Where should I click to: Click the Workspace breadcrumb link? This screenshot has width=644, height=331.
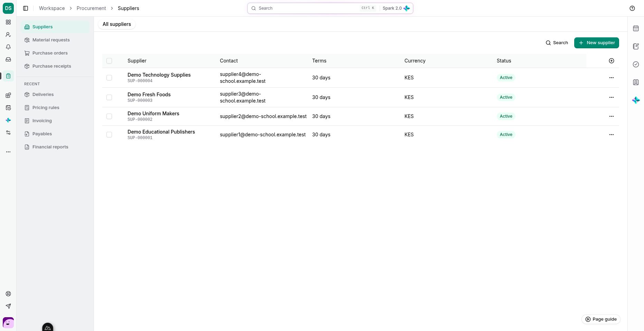coord(52,8)
